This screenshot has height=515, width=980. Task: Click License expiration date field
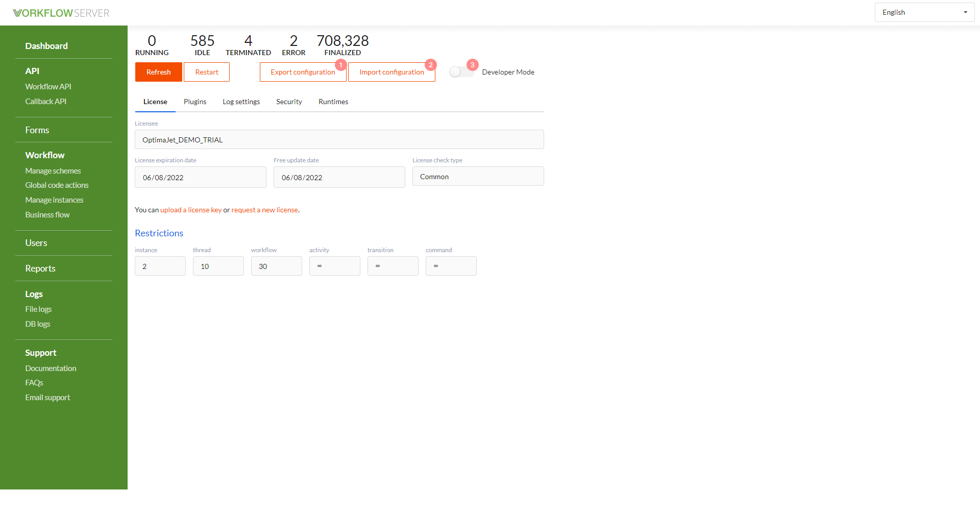pos(201,177)
